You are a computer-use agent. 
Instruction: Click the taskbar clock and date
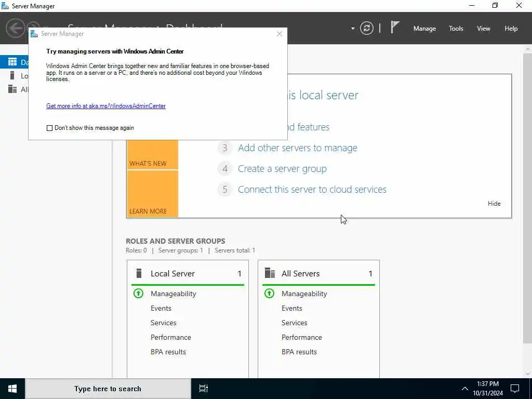pos(488,389)
